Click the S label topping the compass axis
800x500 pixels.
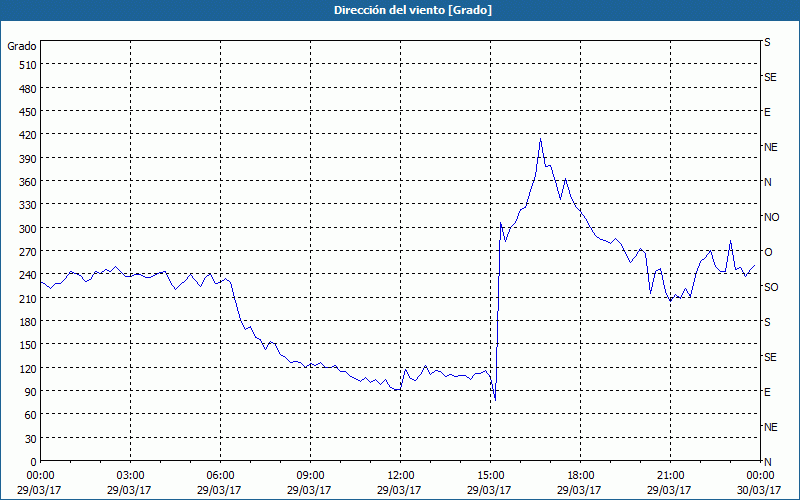click(767, 42)
